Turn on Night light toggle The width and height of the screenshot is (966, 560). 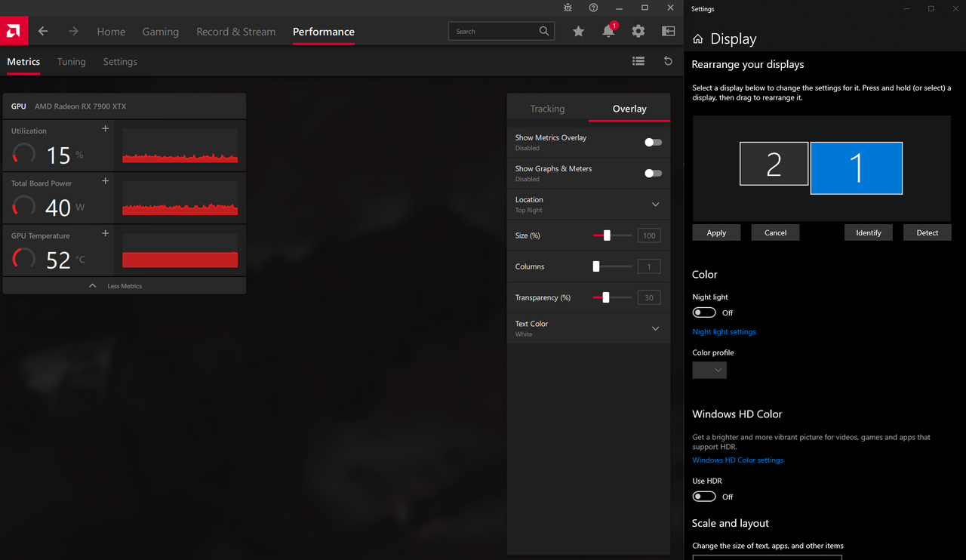coord(704,312)
